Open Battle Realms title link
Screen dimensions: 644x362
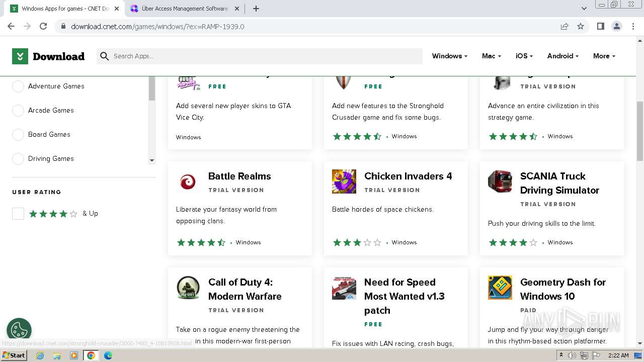pyautogui.click(x=239, y=176)
